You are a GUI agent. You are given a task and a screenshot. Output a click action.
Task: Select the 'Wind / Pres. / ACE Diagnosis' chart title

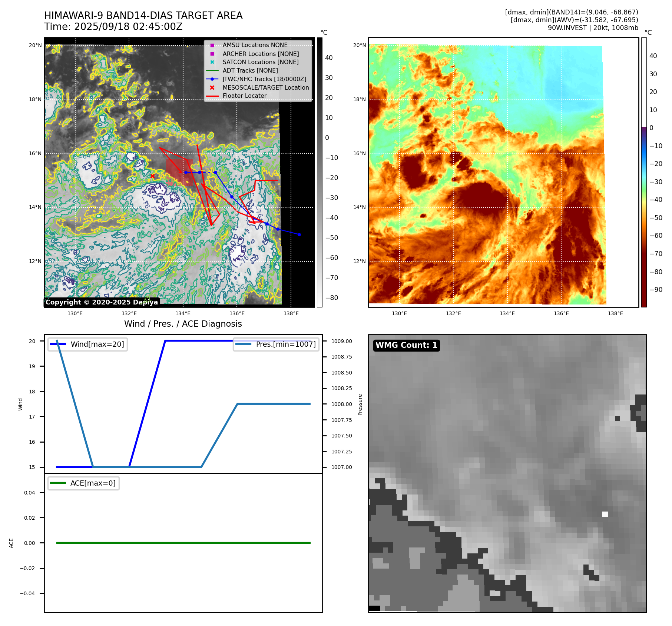point(183,324)
